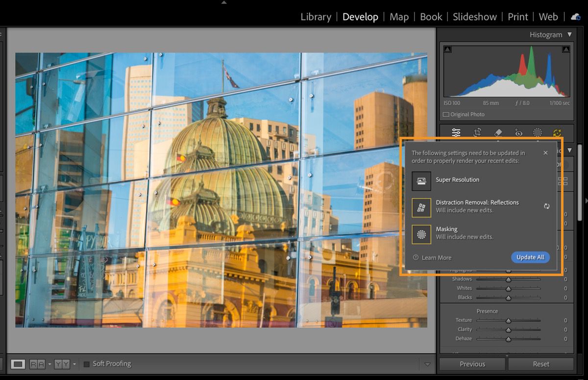Open the Map module
Viewport: 588px width, 380px height.
click(x=399, y=17)
